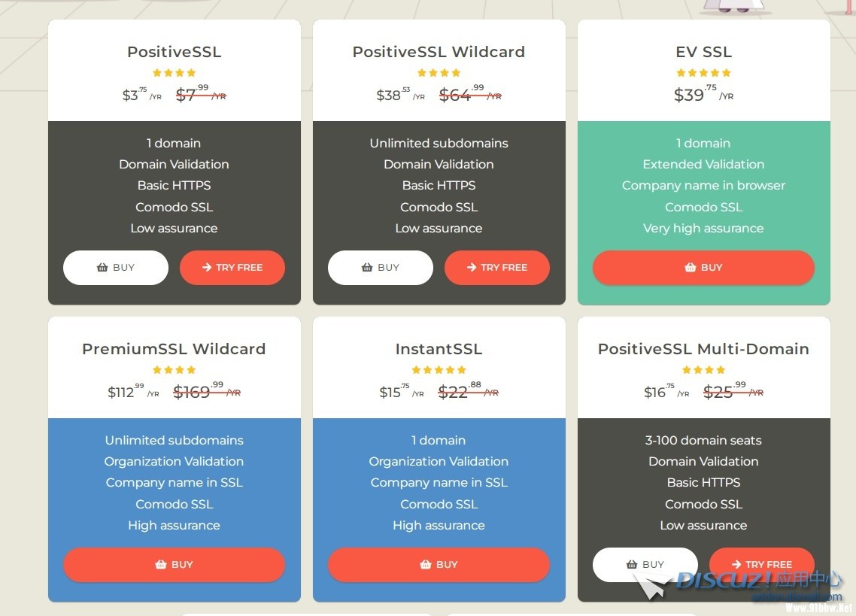Open the PositiveSSL product title

175,52
